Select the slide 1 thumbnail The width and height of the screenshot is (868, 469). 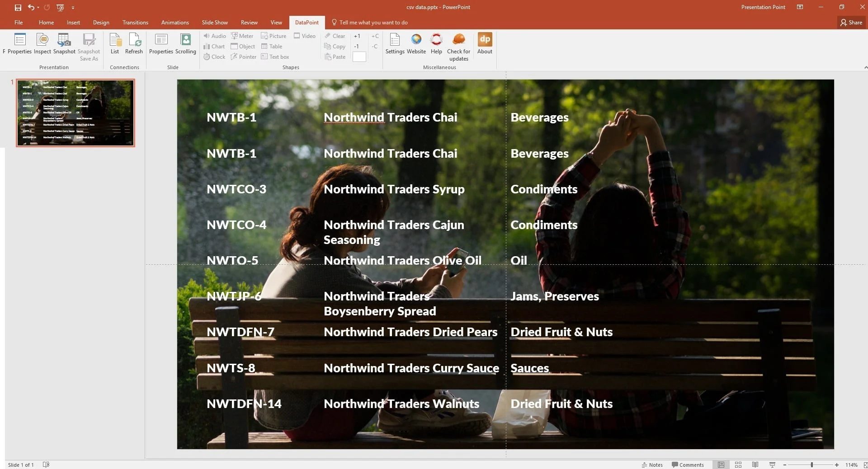(75, 113)
